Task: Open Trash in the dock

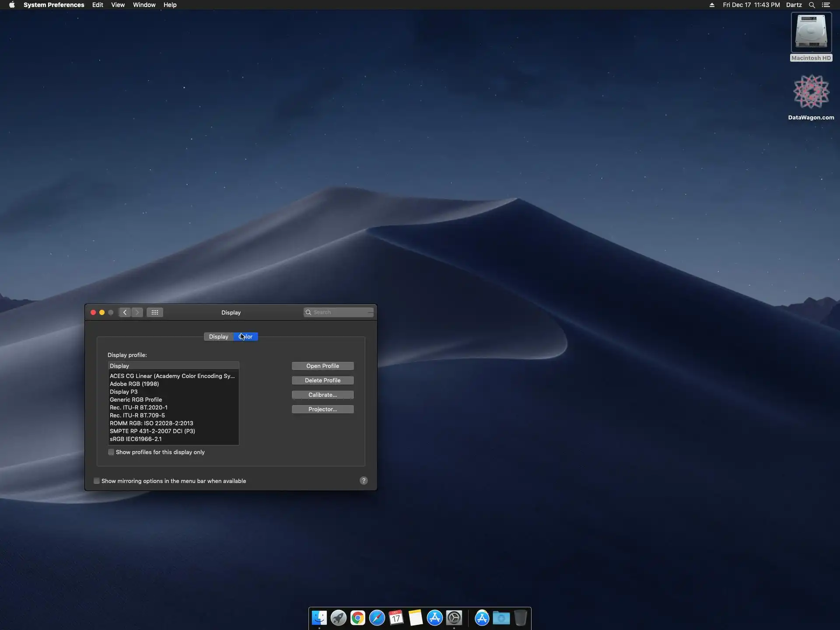Action: 520,618
